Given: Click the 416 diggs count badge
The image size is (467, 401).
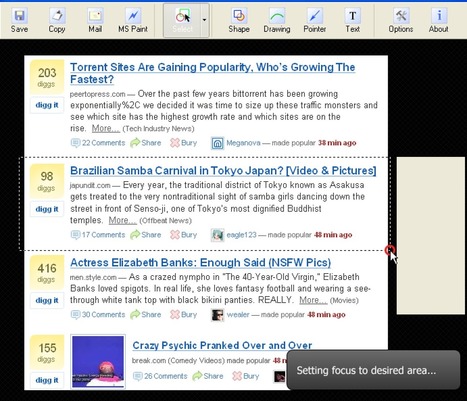Looking at the screenshot, I should tap(47, 272).
